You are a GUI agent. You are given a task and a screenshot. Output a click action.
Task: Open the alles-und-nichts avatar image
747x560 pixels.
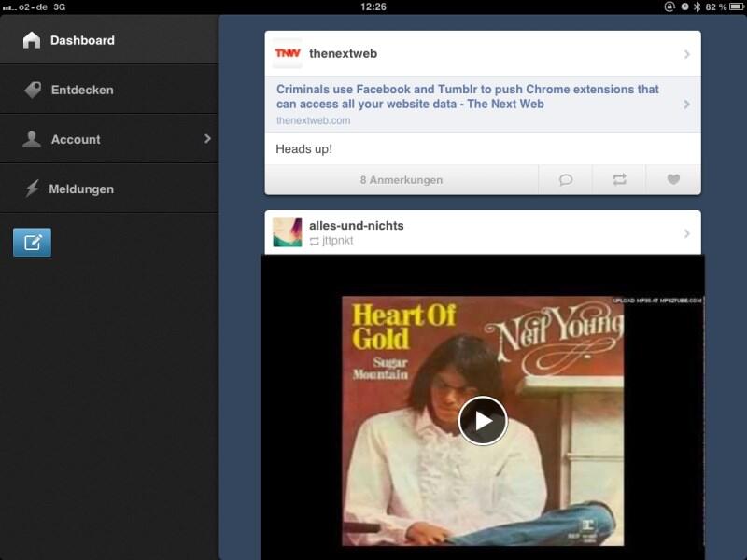point(288,232)
